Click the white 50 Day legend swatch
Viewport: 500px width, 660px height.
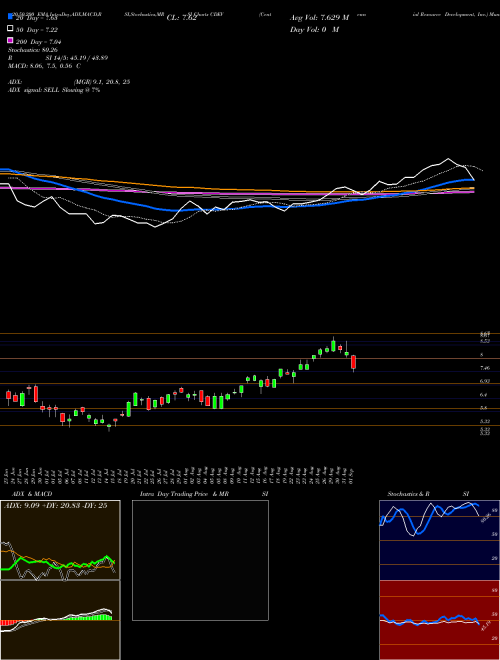10,29
